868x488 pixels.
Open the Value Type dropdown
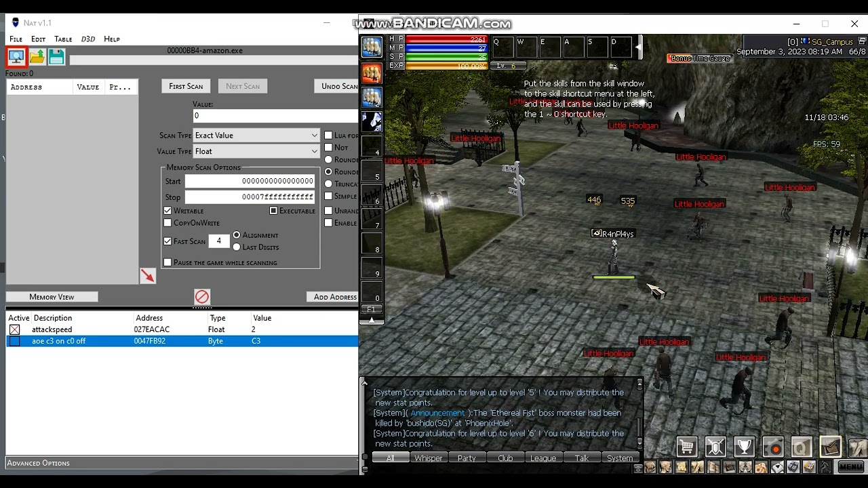point(256,151)
